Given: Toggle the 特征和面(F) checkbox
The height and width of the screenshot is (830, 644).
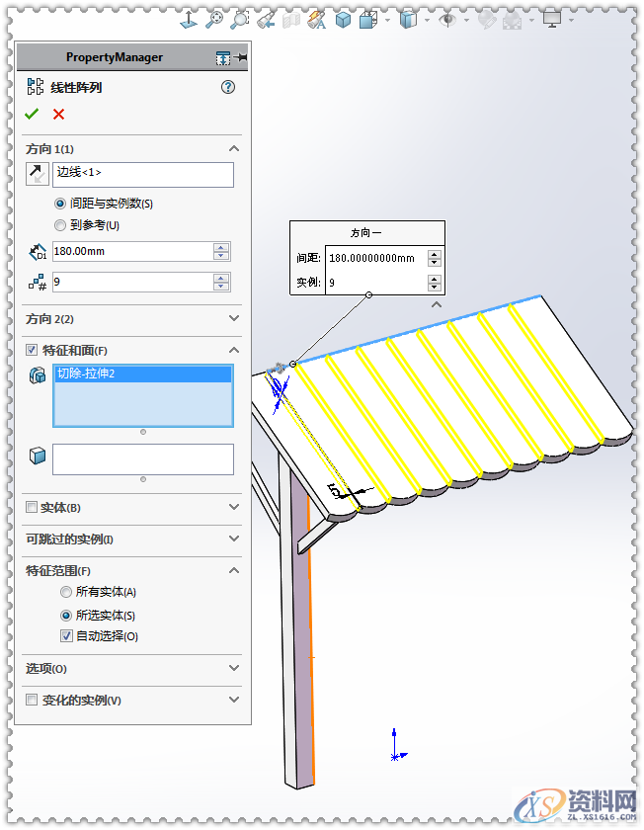Looking at the screenshot, I should pyautogui.click(x=32, y=350).
